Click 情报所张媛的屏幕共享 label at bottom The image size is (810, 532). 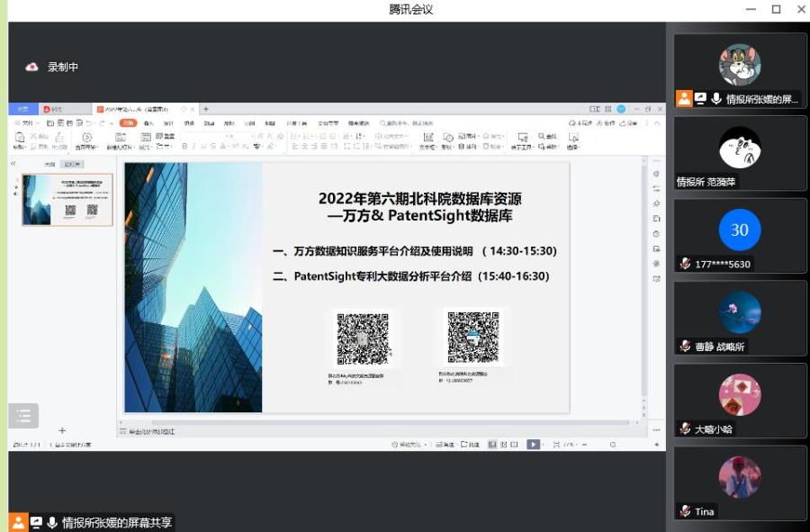pos(116,522)
